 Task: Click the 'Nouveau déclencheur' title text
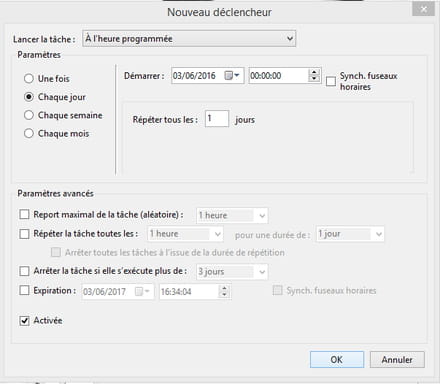click(x=219, y=12)
